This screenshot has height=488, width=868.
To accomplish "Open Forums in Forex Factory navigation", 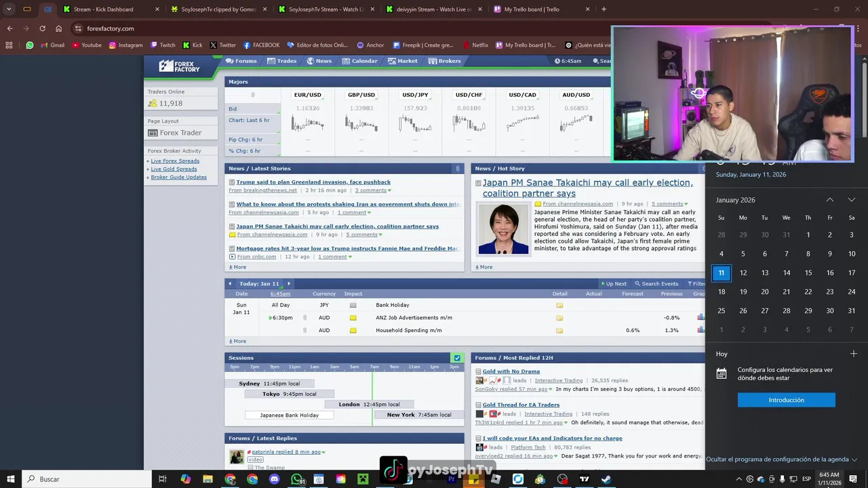I will 241,61.
